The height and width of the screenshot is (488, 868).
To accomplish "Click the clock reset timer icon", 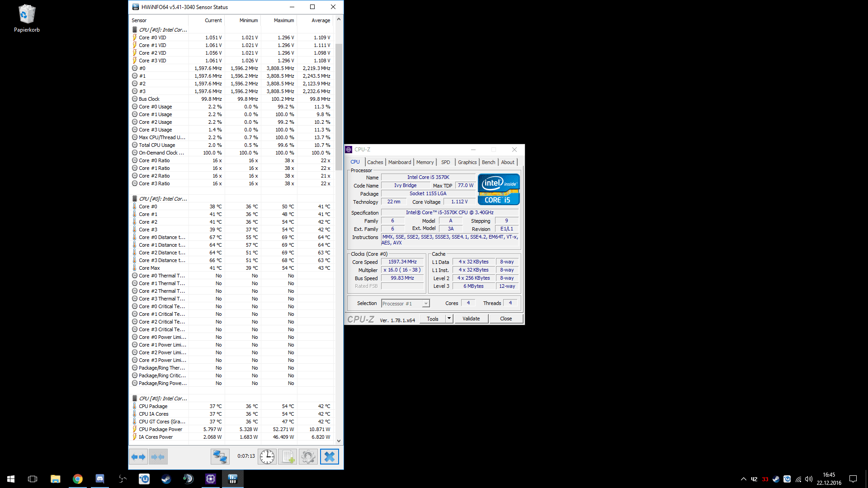I will (267, 457).
